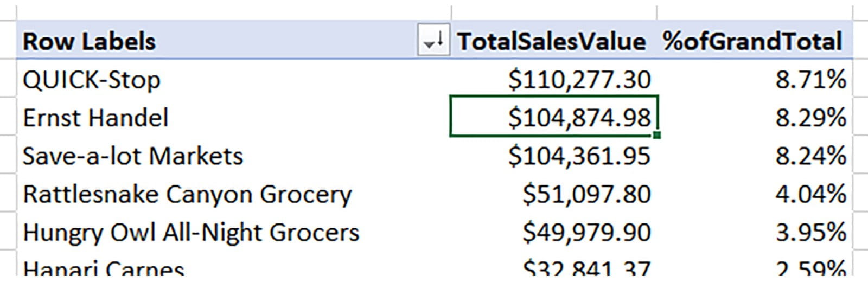The width and height of the screenshot is (868, 282).
Task: Click the 8.29% grand total cell
Action: coord(810,118)
